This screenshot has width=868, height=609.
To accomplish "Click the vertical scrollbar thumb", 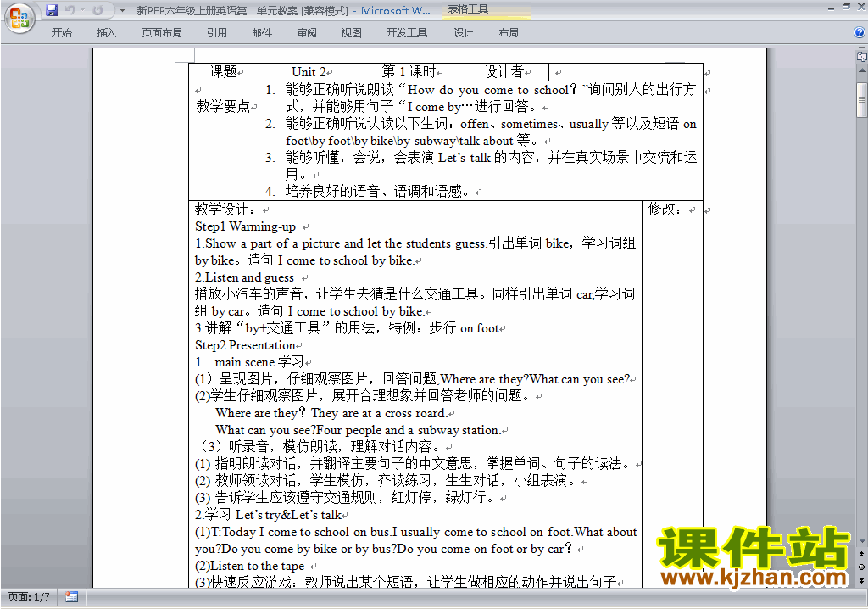I will coord(861,100).
